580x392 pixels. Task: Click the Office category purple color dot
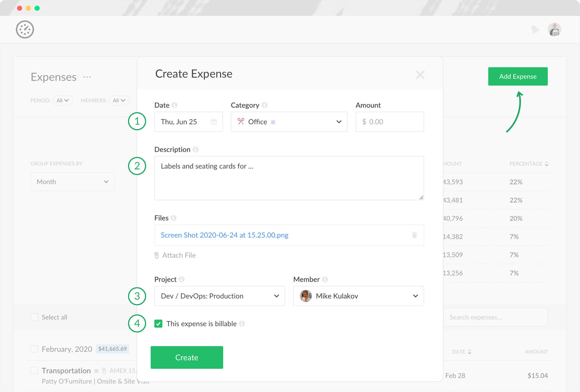pos(273,122)
